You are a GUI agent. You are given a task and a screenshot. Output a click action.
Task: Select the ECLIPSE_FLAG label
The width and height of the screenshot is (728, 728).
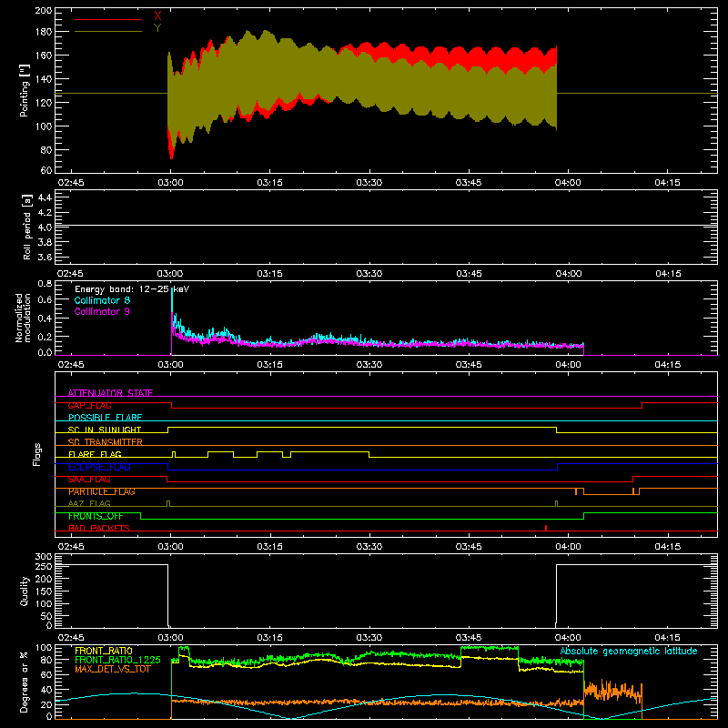[x=99, y=467]
